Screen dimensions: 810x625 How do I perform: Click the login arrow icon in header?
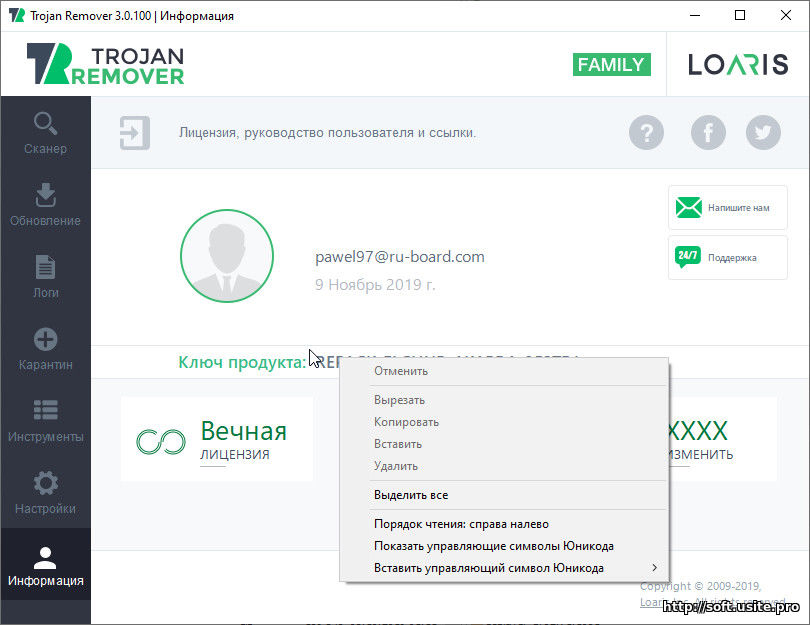pyautogui.click(x=135, y=133)
